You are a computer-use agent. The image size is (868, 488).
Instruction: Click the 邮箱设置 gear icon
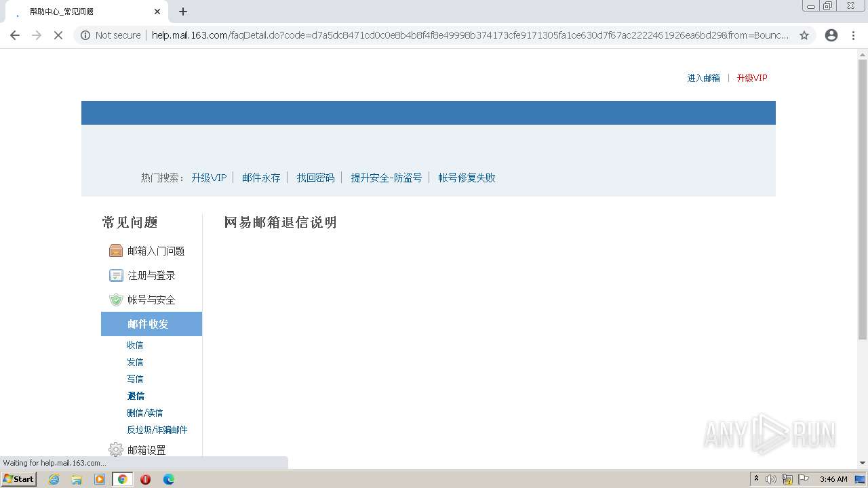[116, 449]
